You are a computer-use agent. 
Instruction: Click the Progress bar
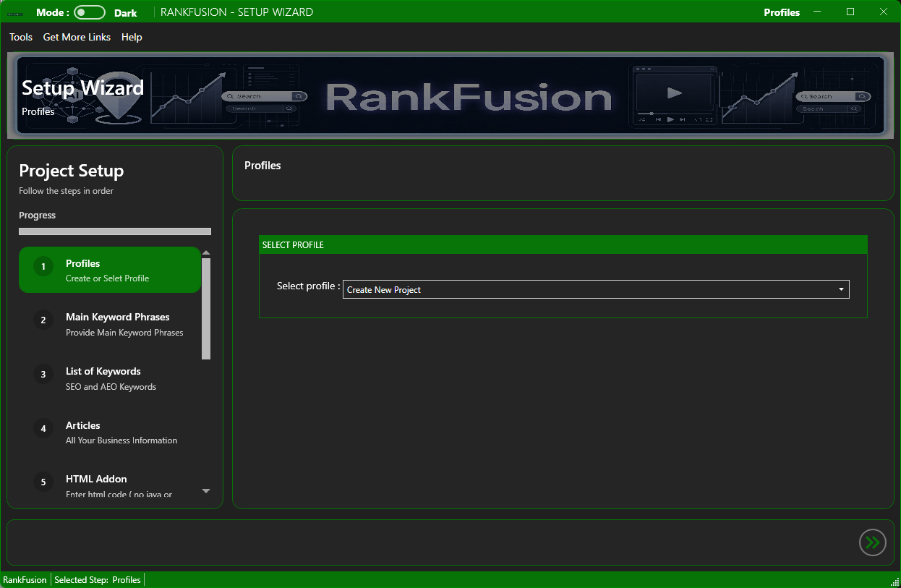115,231
